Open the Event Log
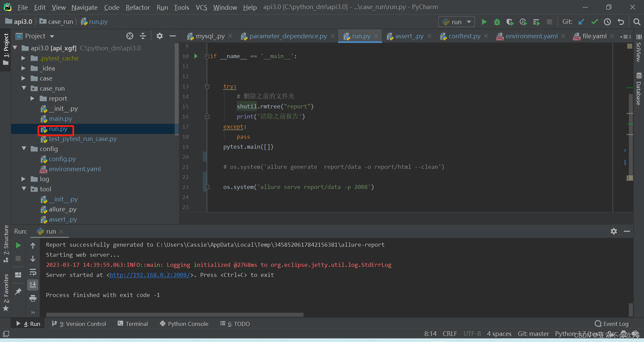 [611, 324]
